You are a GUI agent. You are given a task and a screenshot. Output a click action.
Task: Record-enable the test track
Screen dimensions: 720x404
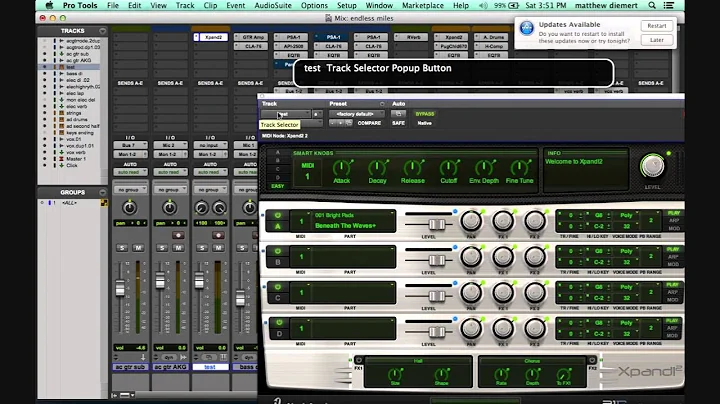(218, 235)
